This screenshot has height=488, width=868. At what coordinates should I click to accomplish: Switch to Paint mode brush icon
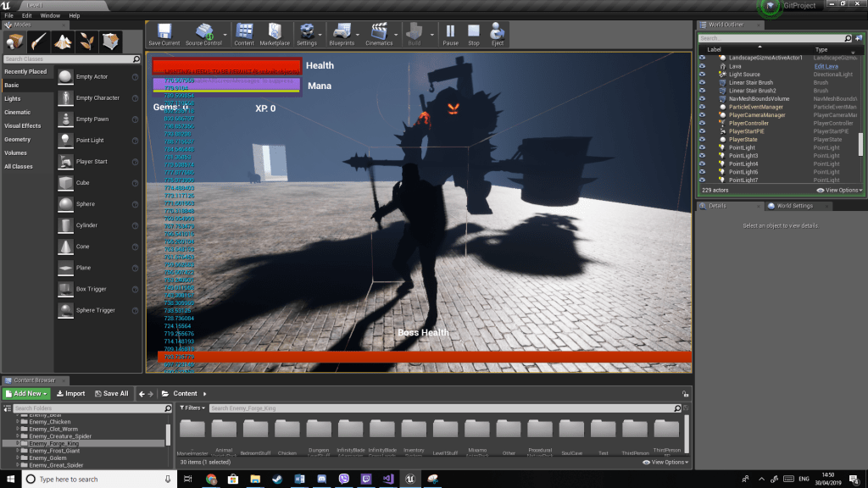(40, 42)
